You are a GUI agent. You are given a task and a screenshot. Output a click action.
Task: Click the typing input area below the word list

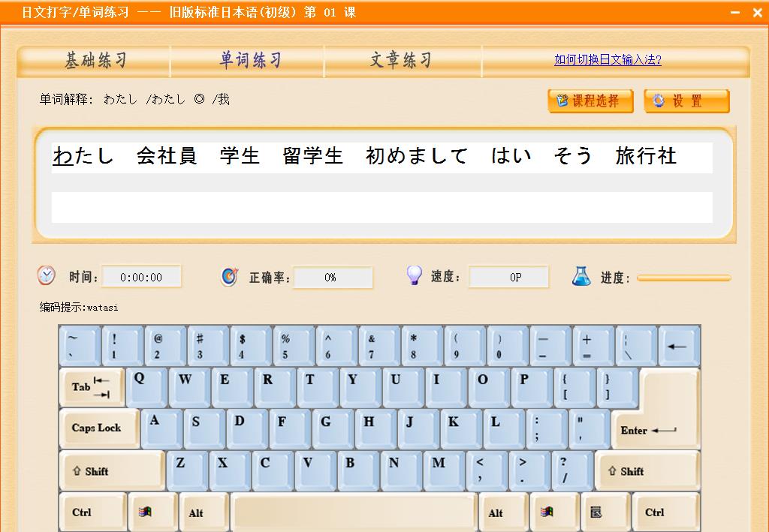click(x=380, y=208)
